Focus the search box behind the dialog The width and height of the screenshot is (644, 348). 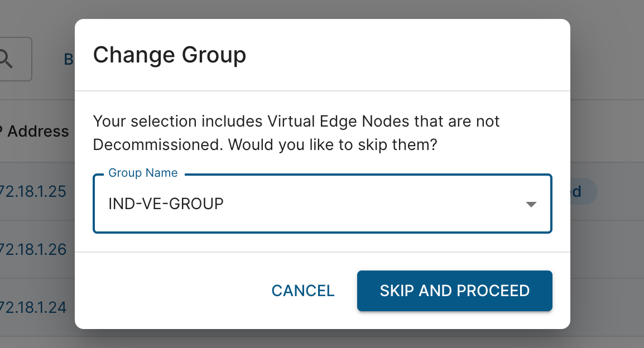point(16,59)
